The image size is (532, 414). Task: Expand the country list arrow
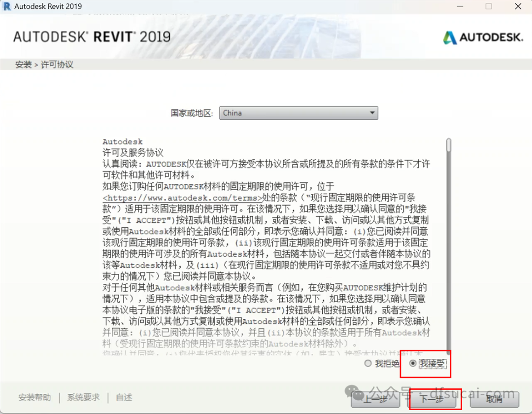coord(372,113)
